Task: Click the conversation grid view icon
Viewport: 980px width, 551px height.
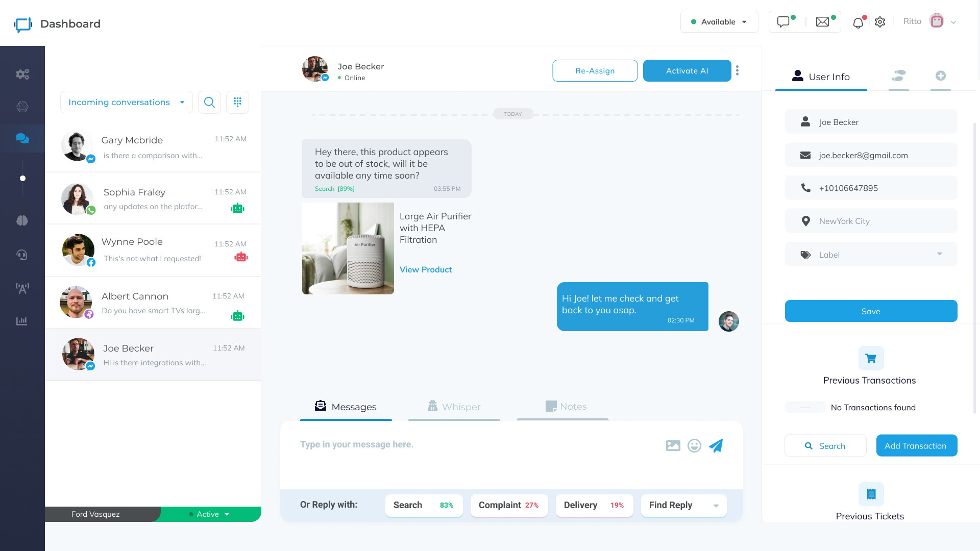Action: 237,102
